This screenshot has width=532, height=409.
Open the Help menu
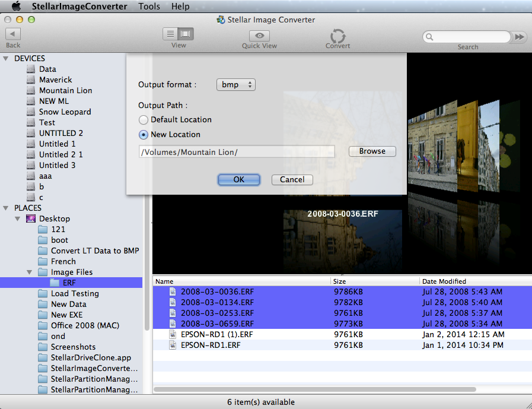pos(180,6)
